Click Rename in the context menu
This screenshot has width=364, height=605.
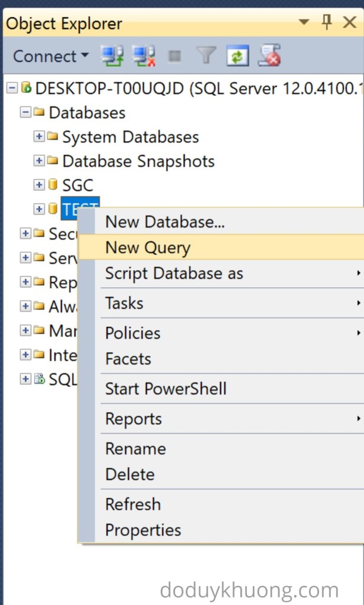click(135, 448)
